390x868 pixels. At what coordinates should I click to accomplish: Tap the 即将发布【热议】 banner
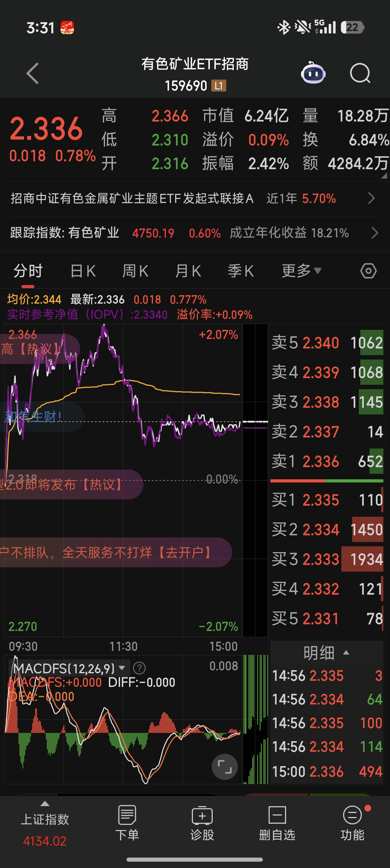coord(71,485)
